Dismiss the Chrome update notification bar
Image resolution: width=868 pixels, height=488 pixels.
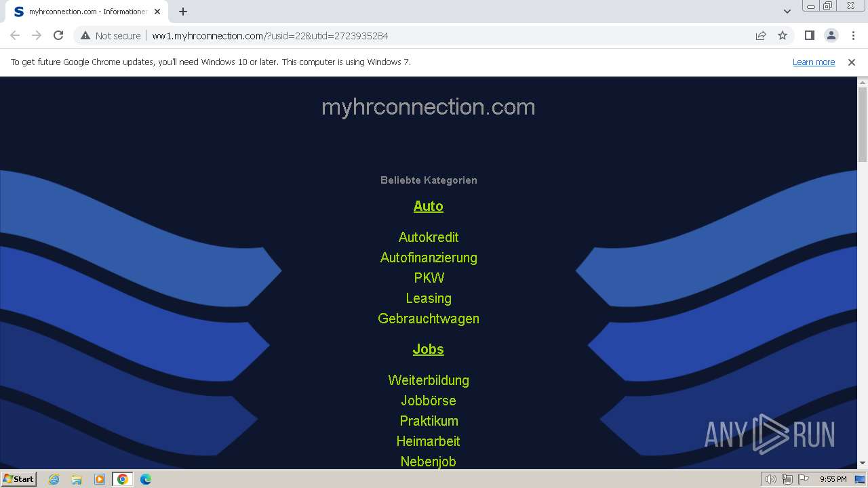852,62
